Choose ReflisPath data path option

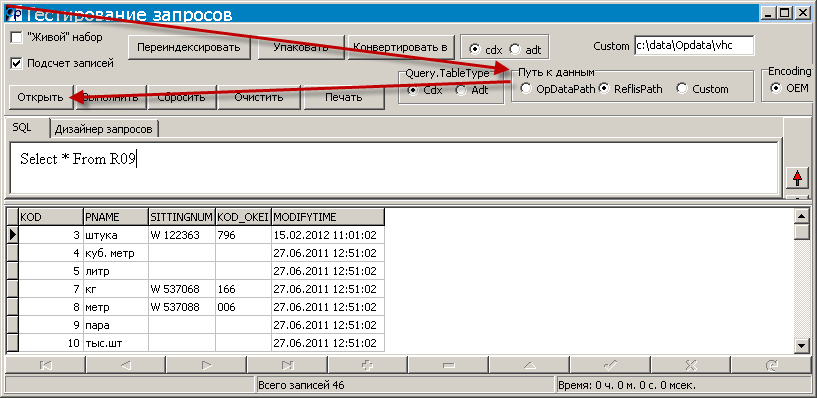pos(604,89)
